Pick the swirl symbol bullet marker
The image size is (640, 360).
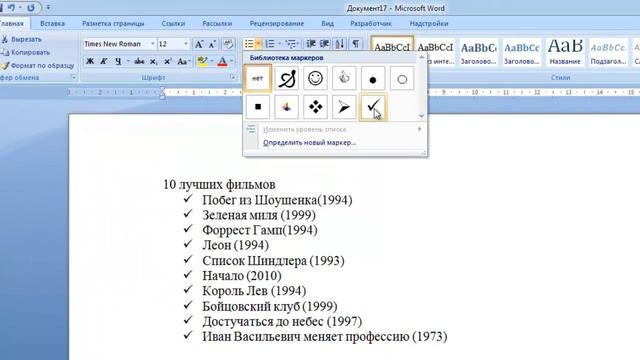287,78
